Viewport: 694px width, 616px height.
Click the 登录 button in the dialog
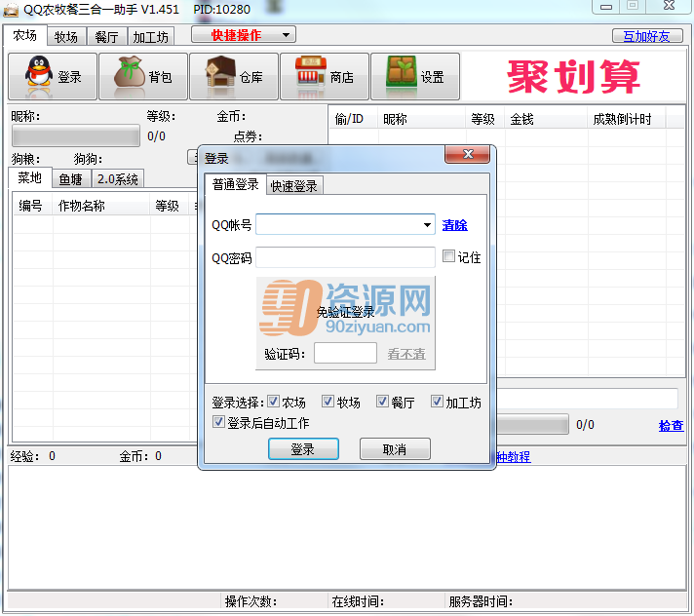pyautogui.click(x=303, y=449)
